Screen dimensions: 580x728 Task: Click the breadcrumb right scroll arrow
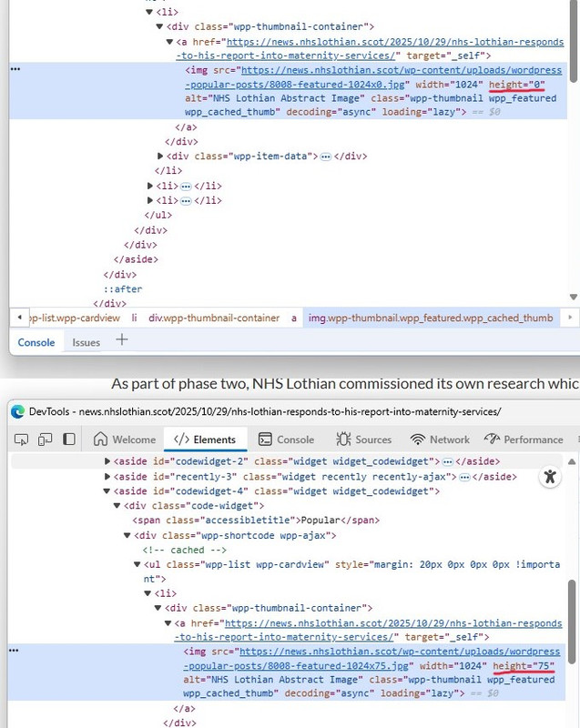point(570,318)
